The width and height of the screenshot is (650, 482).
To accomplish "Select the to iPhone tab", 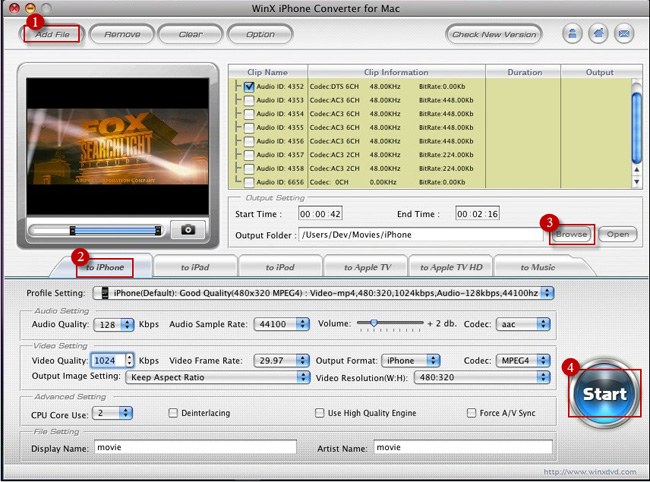I will [x=104, y=267].
